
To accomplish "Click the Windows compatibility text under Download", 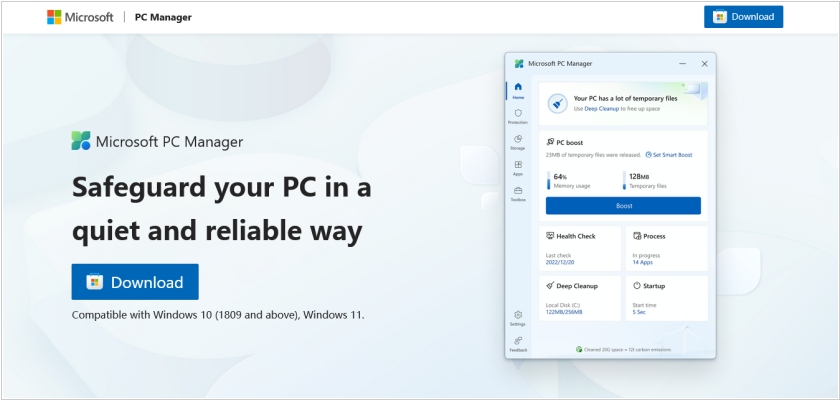I will (218, 315).
